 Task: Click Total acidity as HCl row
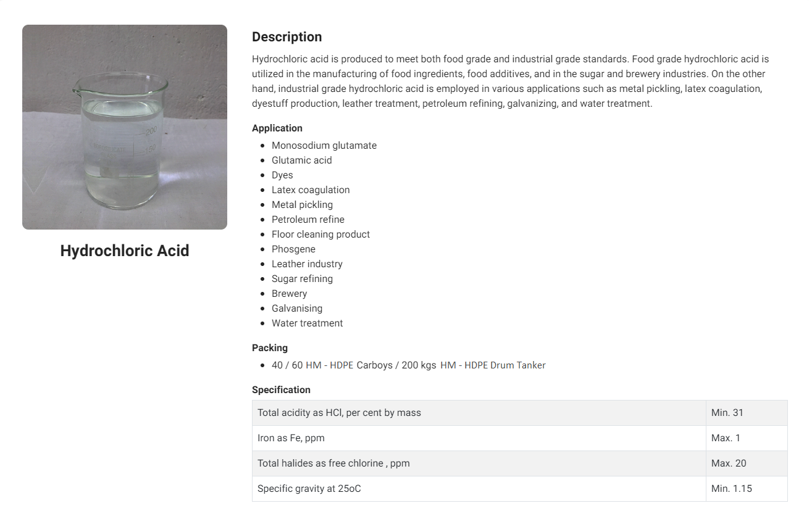pyautogui.click(x=520, y=413)
